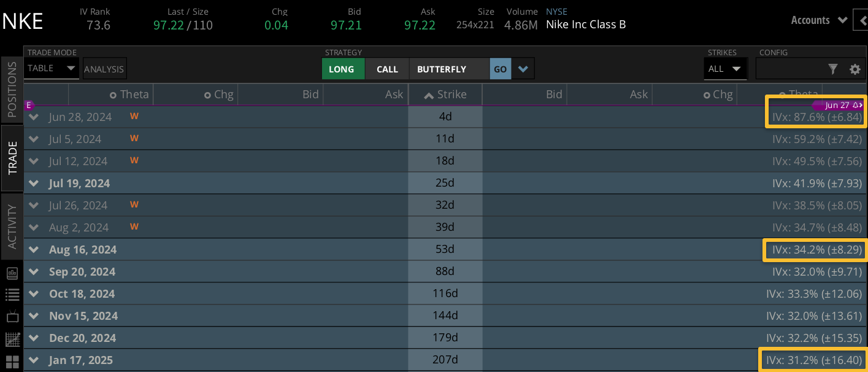
Task: Open the Trade Mode TABLE dropdown
Action: [52, 68]
